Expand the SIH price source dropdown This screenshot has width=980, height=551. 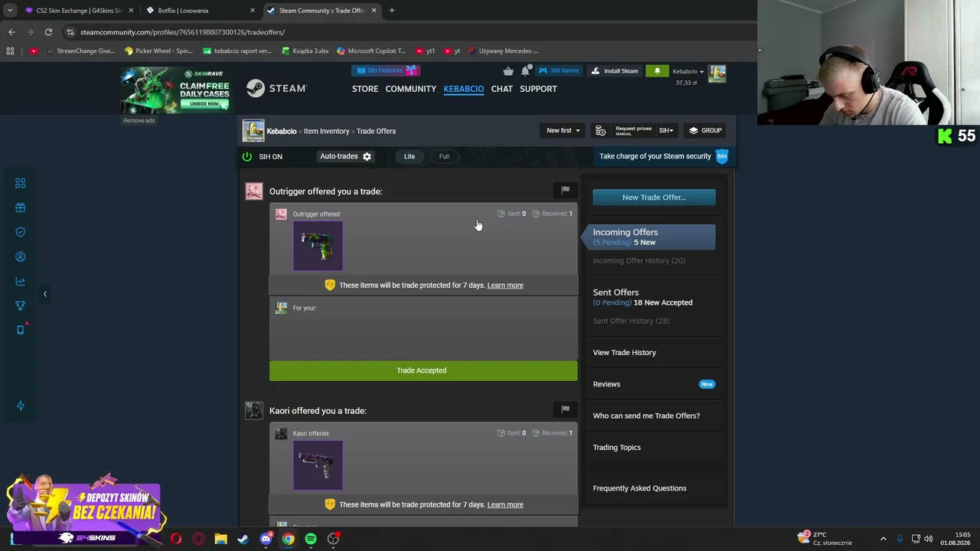click(x=666, y=131)
